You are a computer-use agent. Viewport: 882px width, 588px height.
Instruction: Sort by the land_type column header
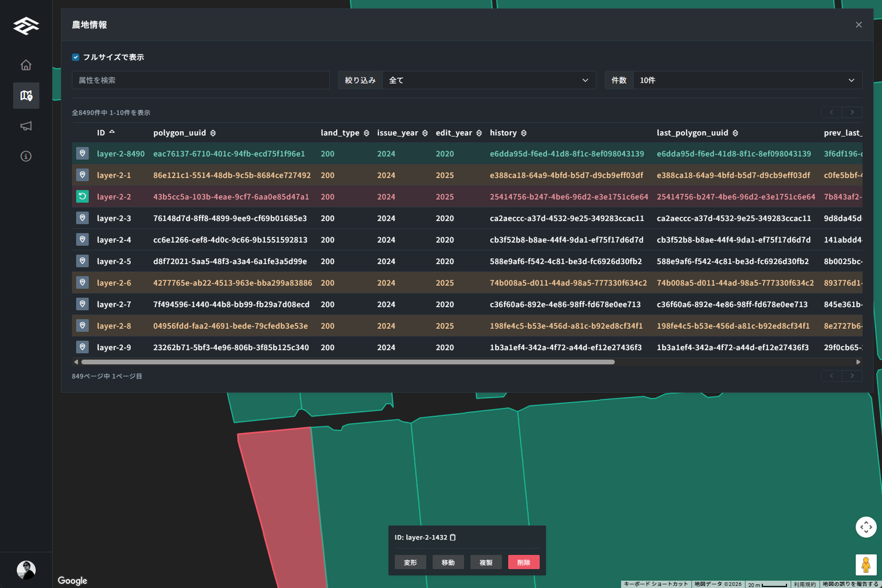pyautogui.click(x=366, y=133)
